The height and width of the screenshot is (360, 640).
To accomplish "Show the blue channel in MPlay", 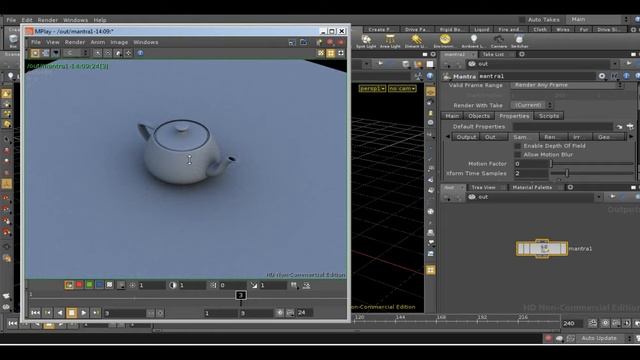I will point(99,285).
